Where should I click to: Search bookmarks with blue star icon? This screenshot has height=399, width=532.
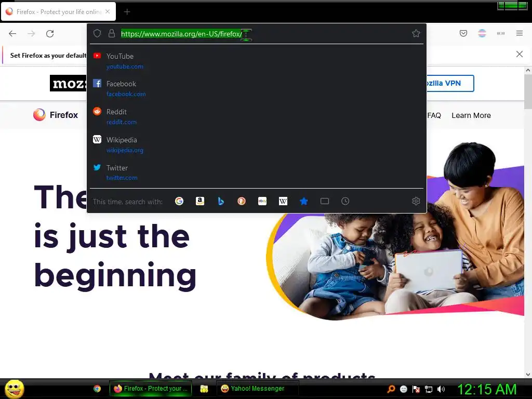coord(303,201)
